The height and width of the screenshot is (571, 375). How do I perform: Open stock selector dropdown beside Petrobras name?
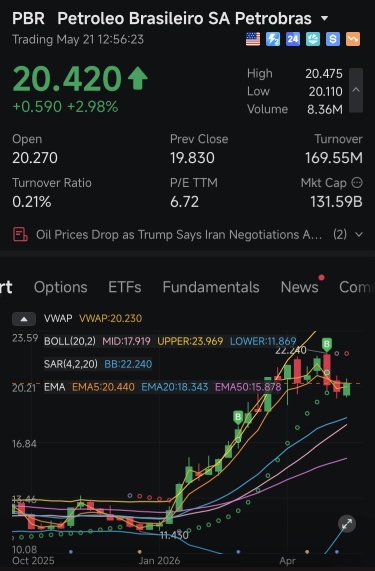(x=324, y=18)
